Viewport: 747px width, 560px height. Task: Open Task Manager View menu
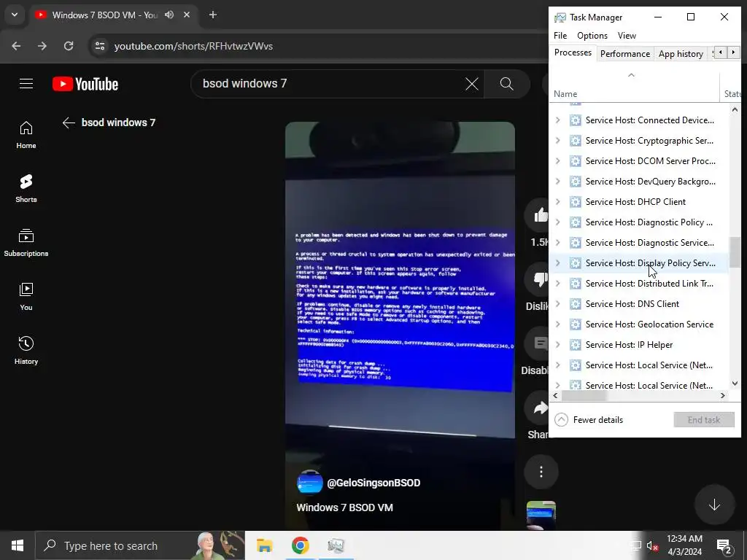[627, 36]
